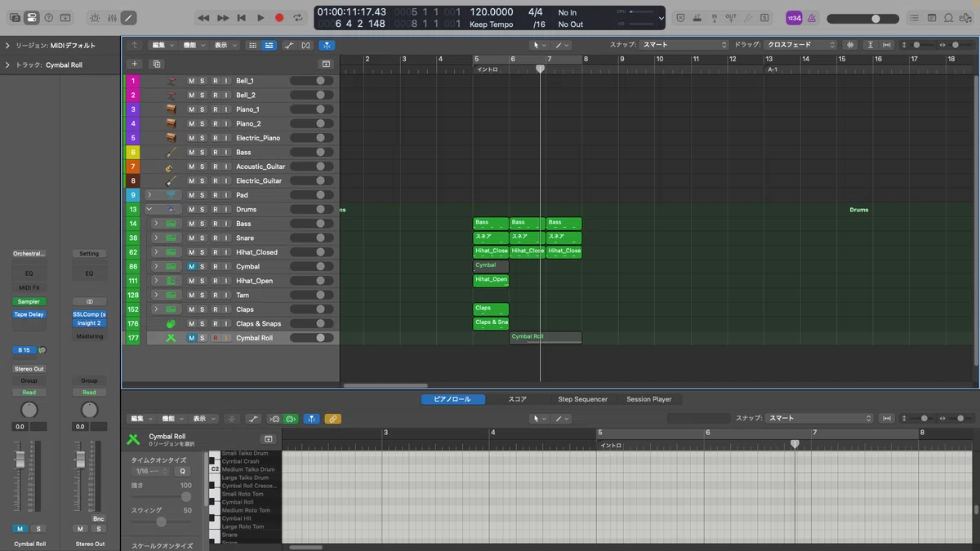Screen dimensions: 980x551
Task: Switch to the Step Sequencer tab
Action: (582, 399)
